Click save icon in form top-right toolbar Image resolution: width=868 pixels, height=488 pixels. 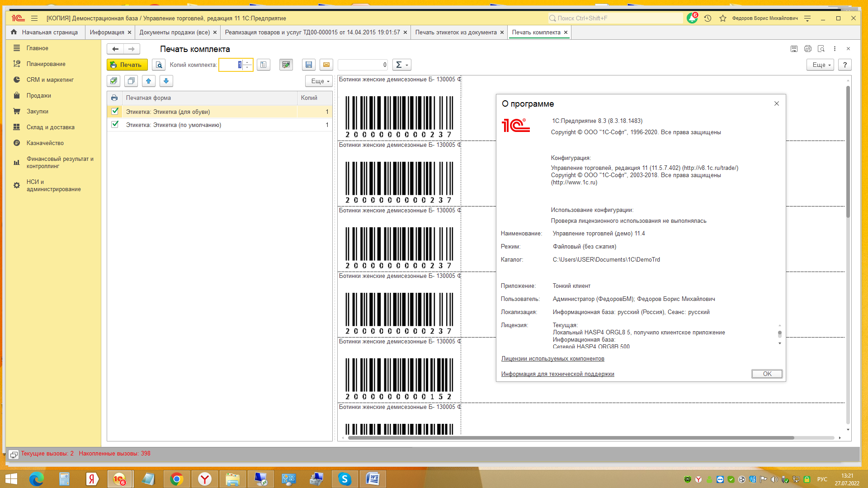(794, 49)
